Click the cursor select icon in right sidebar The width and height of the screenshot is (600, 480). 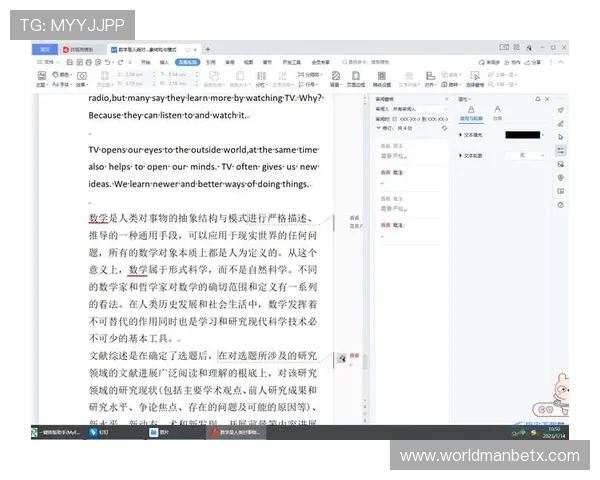pos(561,137)
